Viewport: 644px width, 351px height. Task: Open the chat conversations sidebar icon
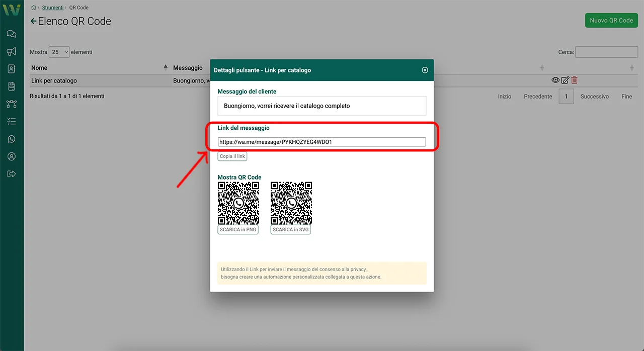[12, 34]
